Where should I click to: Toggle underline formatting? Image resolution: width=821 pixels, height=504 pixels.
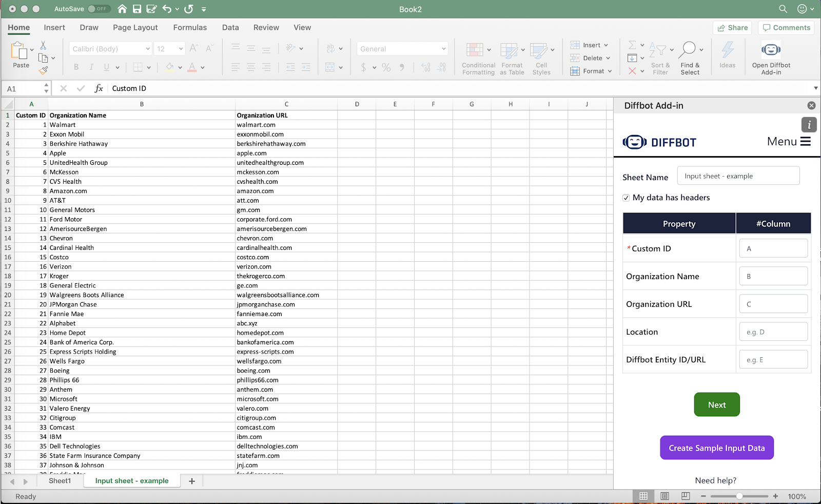click(106, 67)
